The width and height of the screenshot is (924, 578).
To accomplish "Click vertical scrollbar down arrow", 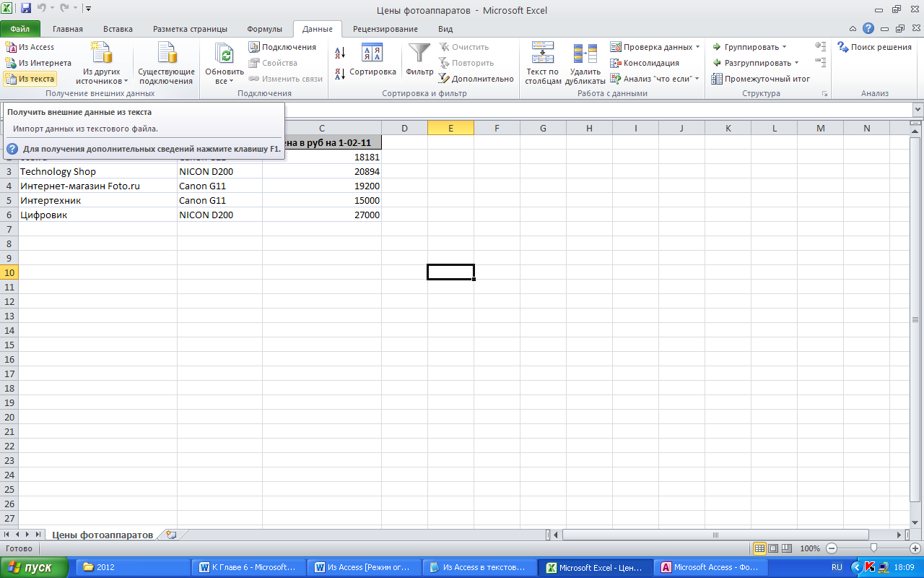I will point(915,522).
